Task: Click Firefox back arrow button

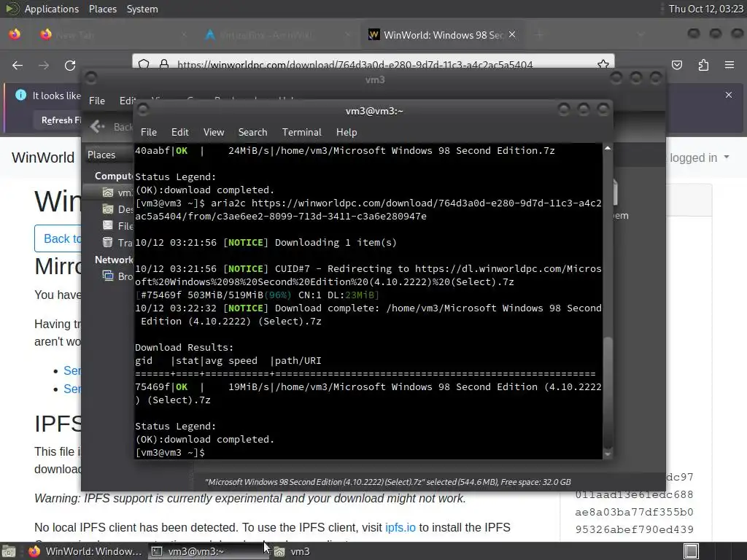Action: coord(18,65)
